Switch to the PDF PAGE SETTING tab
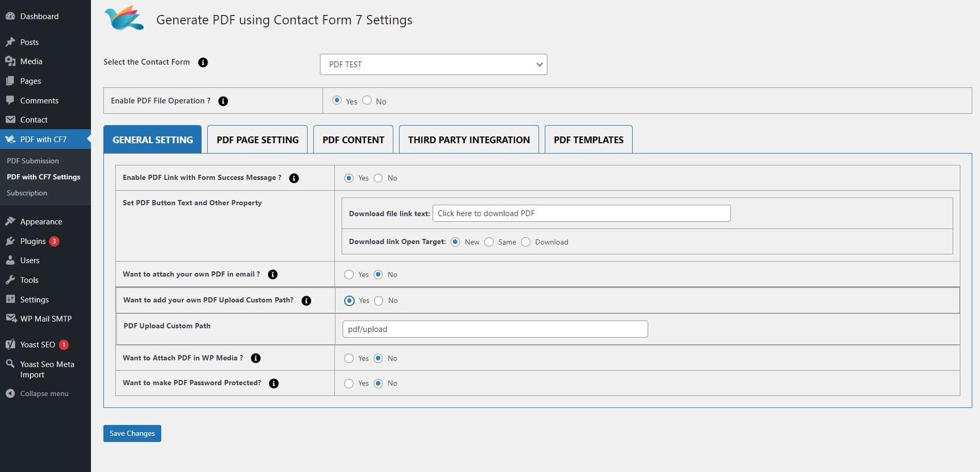 click(x=257, y=140)
